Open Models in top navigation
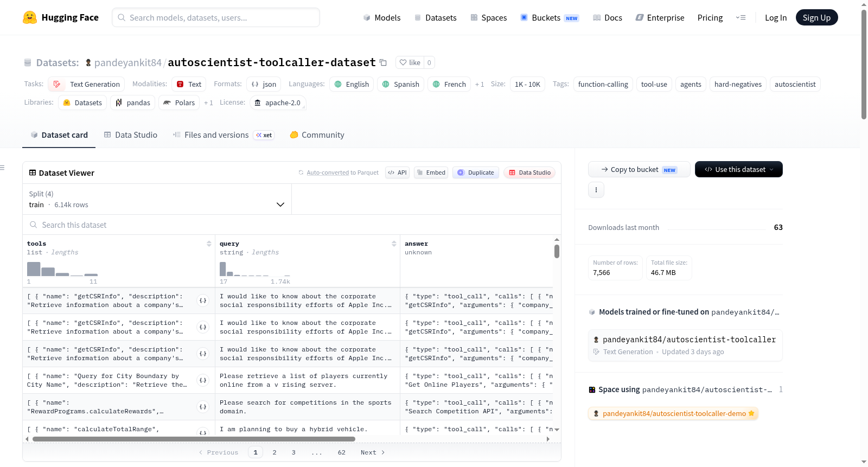The width and height of the screenshot is (868, 467). pos(382,17)
